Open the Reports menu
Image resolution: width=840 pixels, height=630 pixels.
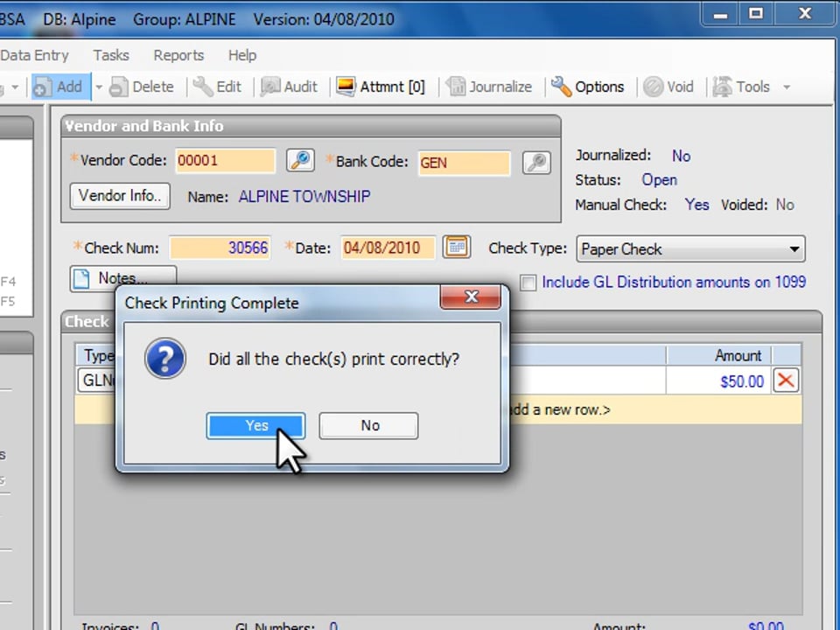click(x=178, y=55)
